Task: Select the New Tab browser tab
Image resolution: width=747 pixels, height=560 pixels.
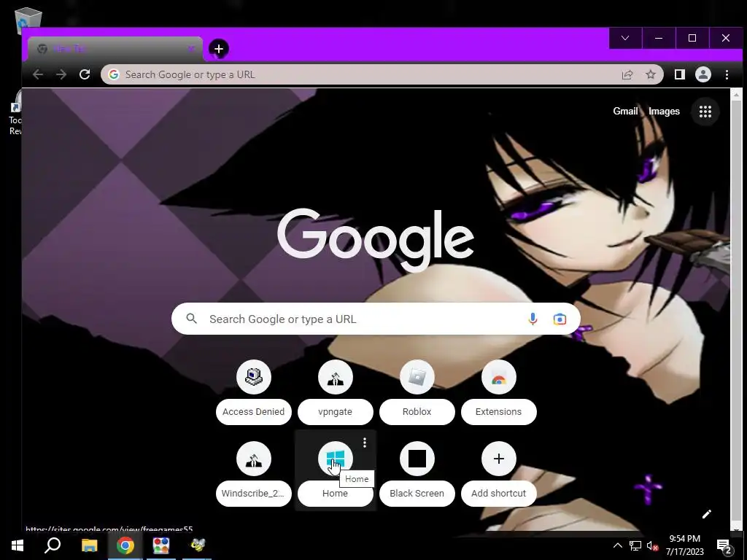Action: (x=115, y=49)
